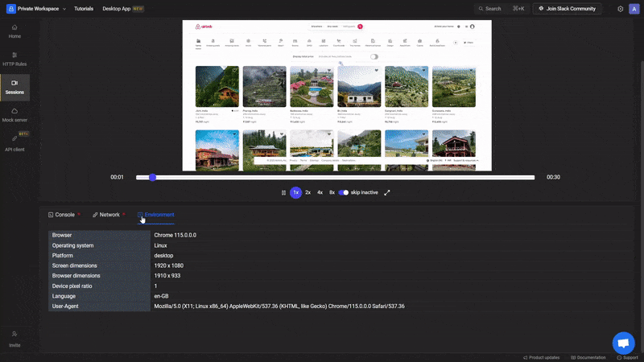The width and height of the screenshot is (644, 362).
Task: Click the 00:30 total duration label
Action: pos(553,177)
